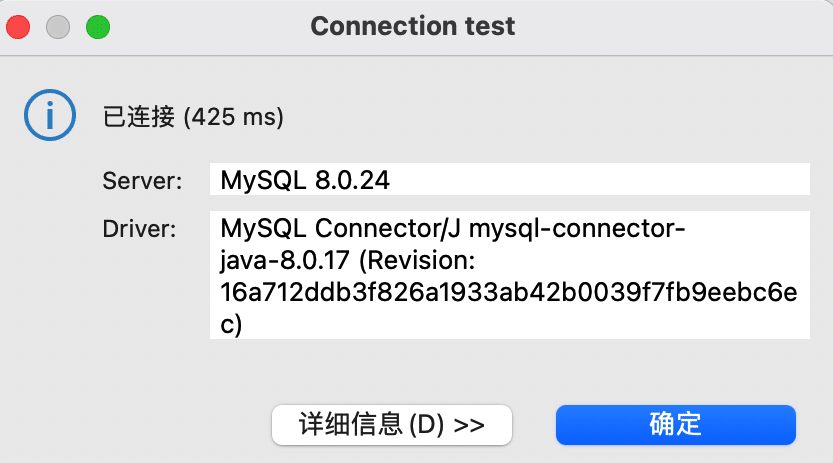Click the "Connection test" window title
Screen dimensions: 833x463
pyautogui.click(x=413, y=25)
